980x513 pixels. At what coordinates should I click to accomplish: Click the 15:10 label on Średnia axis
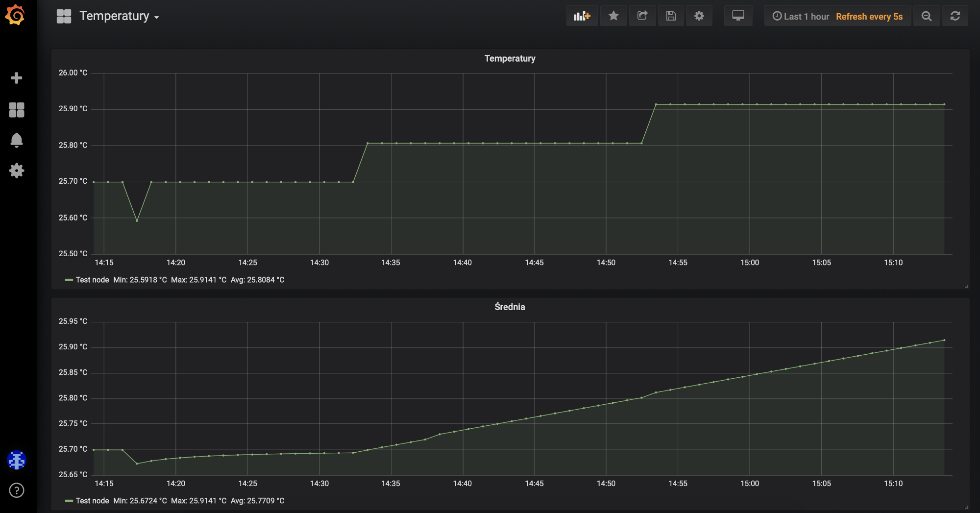pyautogui.click(x=893, y=484)
